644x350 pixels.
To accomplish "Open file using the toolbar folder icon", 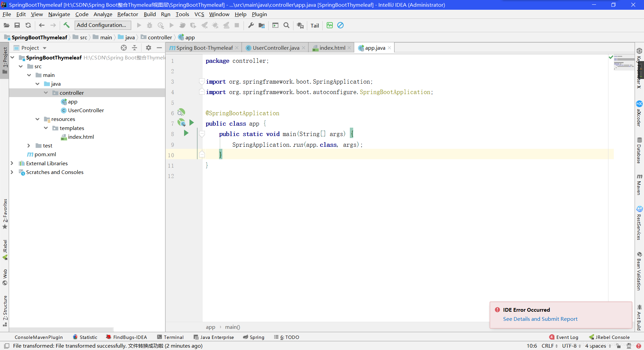I will (x=6, y=25).
